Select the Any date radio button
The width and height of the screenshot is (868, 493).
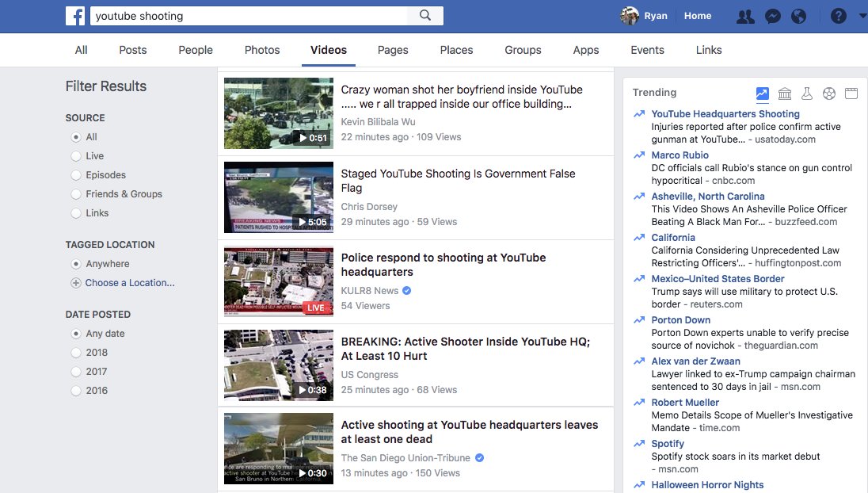pyautogui.click(x=76, y=334)
